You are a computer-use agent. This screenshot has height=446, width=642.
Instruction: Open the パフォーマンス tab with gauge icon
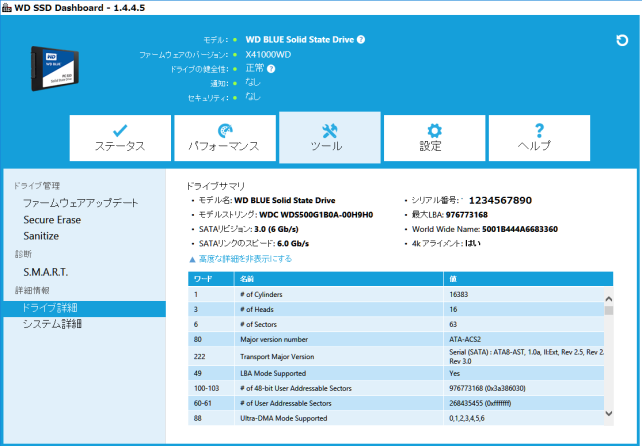[225, 138]
